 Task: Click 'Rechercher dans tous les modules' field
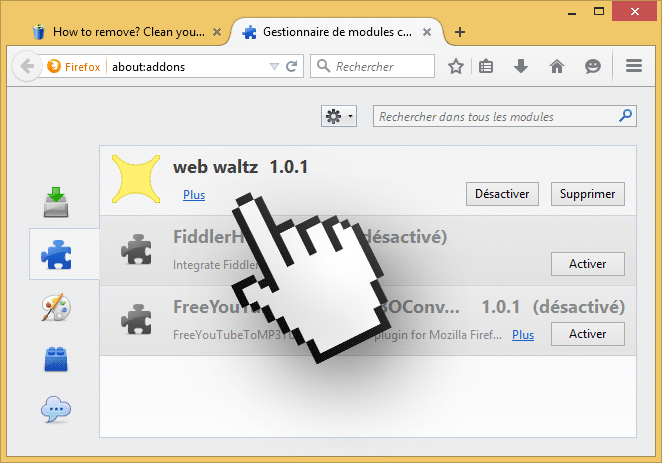tap(505, 116)
